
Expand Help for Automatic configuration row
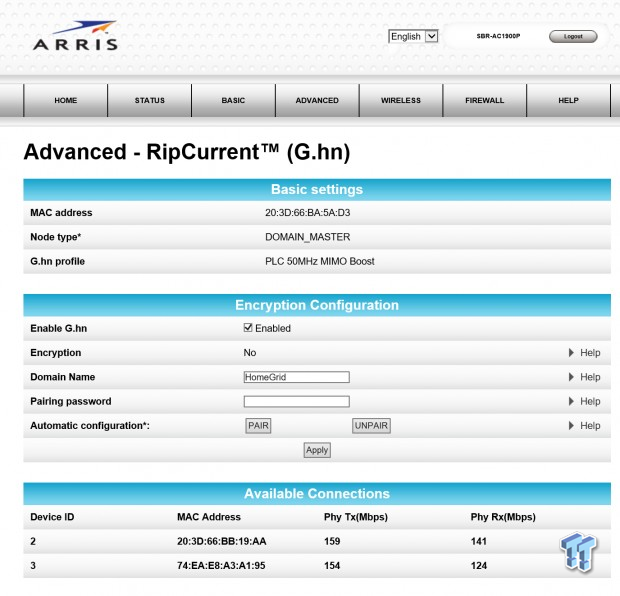coord(584,426)
